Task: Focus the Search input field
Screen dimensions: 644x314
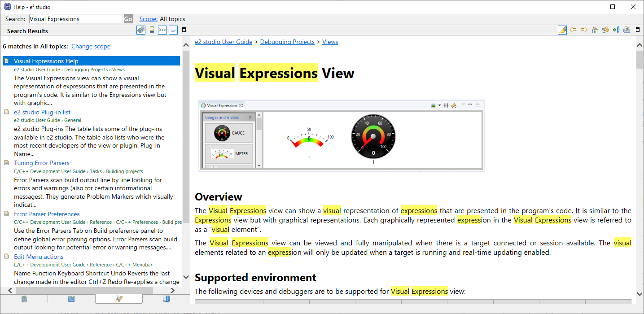Action: pyautogui.click(x=75, y=19)
